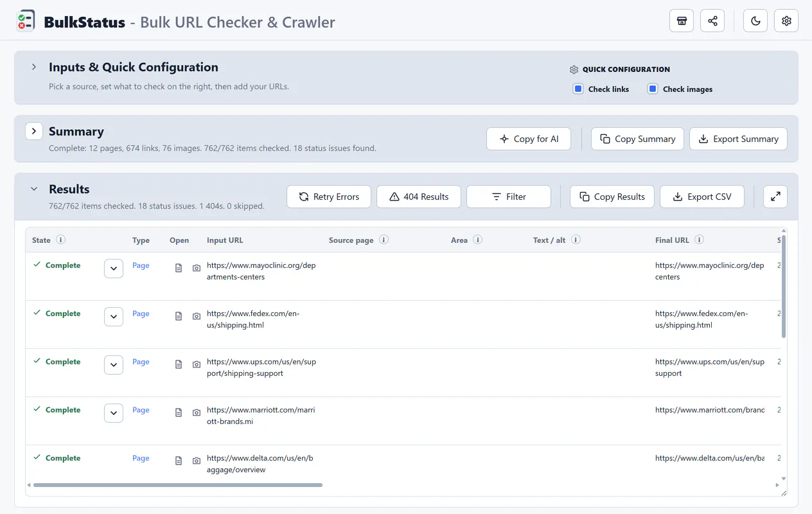The height and width of the screenshot is (514, 812).
Task: Toggle the Check links checkbox
Action: tap(578, 89)
